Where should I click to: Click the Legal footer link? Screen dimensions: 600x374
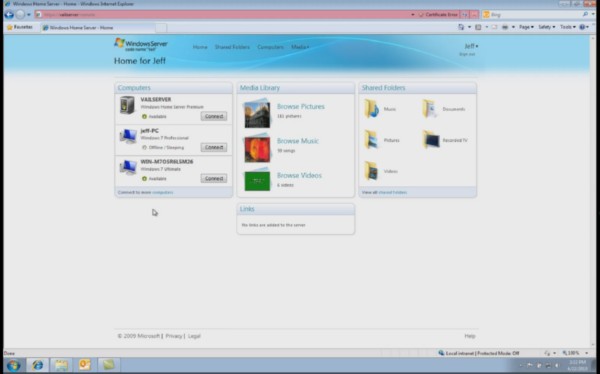[x=194, y=336]
